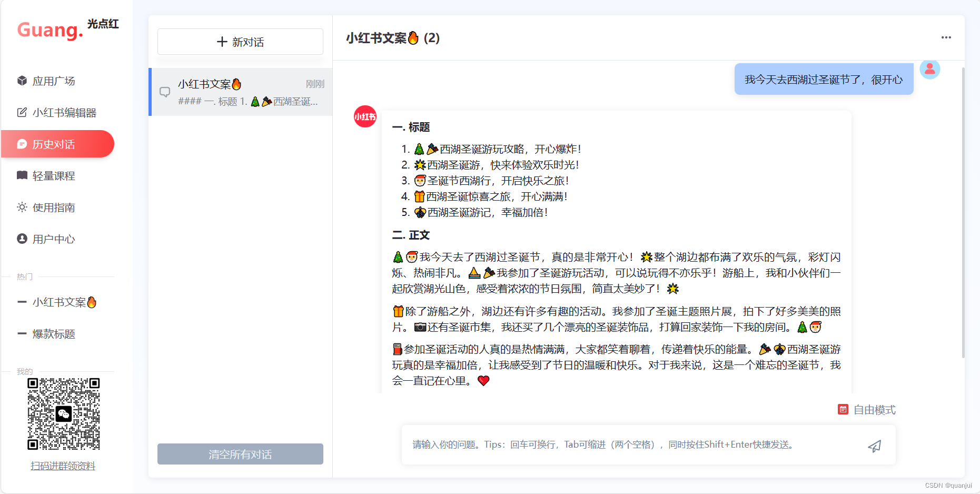Click the user avatar icon beside 用户中心

[22, 239]
